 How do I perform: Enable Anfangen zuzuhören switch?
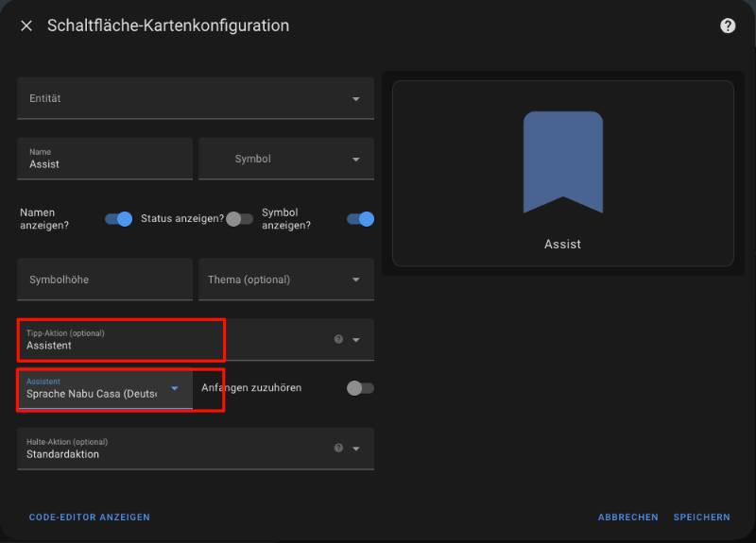tap(360, 388)
